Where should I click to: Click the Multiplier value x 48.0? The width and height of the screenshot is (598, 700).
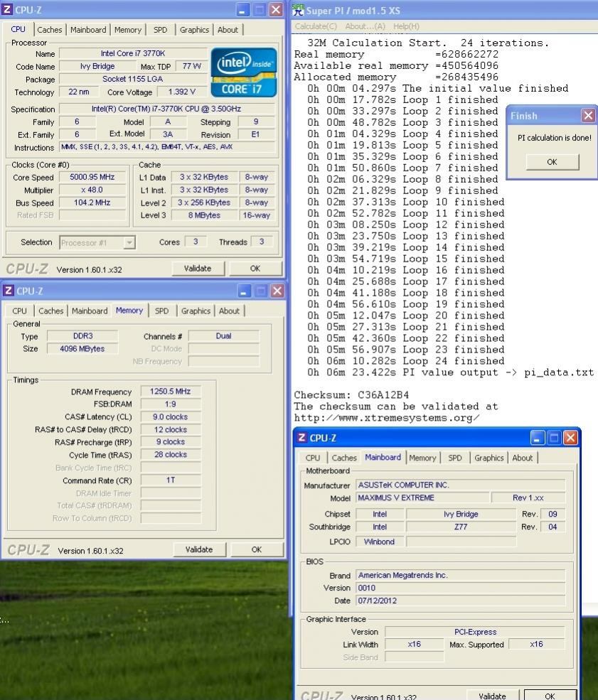coord(92,190)
